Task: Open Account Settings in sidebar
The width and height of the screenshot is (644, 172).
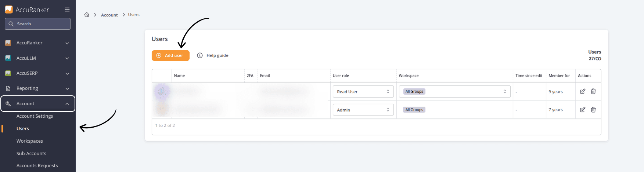Action: pos(35,116)
